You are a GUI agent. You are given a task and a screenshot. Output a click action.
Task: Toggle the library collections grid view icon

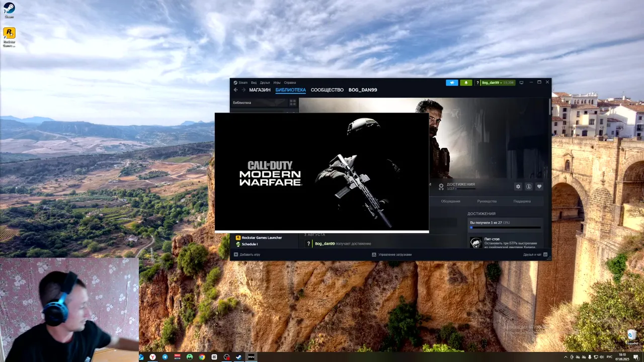click(x=293, y=103)
